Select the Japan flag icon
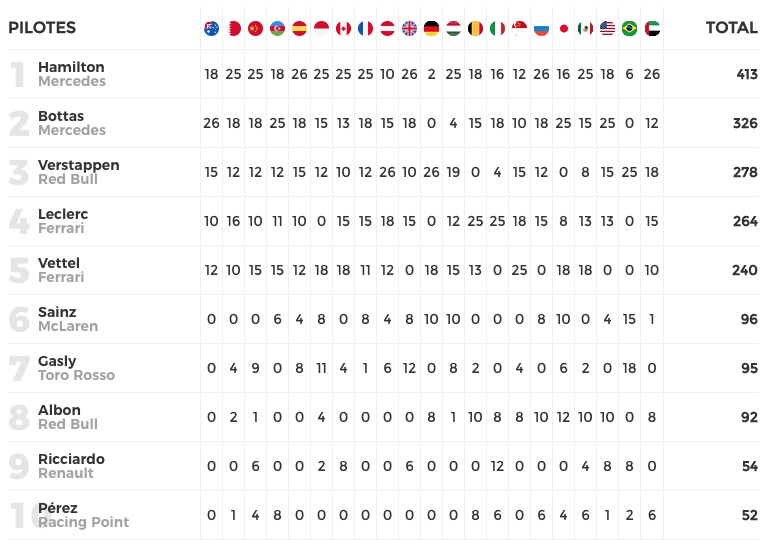The height and width of the screenshot is (540, 775). (563, 28)
